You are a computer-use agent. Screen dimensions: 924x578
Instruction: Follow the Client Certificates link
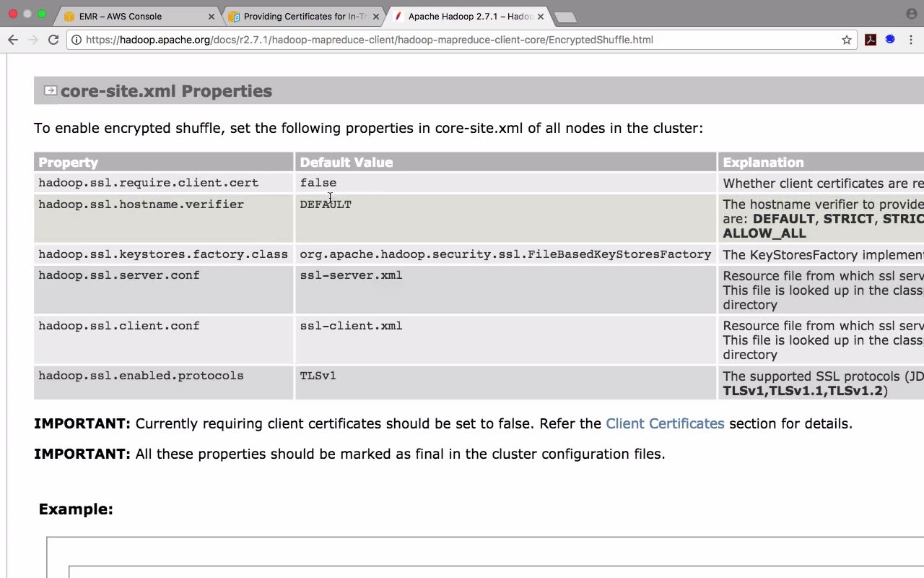[x=665, y=423]
